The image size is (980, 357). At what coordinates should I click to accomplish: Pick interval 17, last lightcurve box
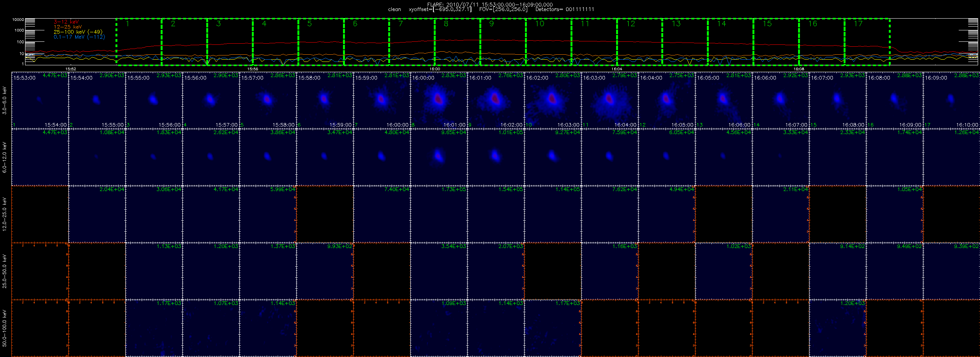pos(867,41)
